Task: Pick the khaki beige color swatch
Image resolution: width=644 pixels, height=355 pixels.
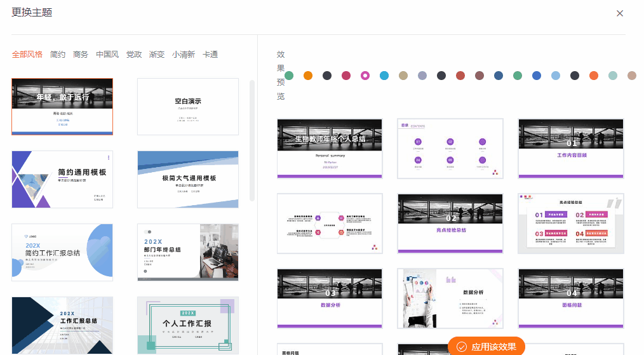Action: coord(403,76)
